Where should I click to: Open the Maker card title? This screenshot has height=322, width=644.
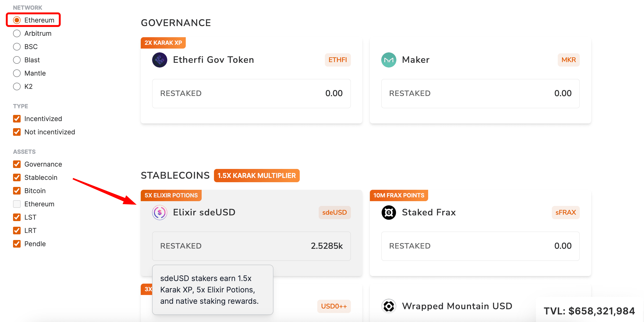pyautogui.click(x=416, y=60)
